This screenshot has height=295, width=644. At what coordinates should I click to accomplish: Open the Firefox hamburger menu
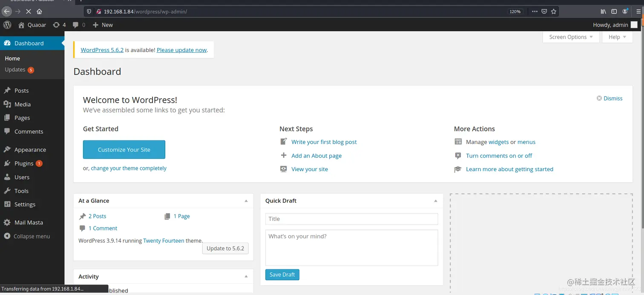pyautogui.click(x=638, y=11)
